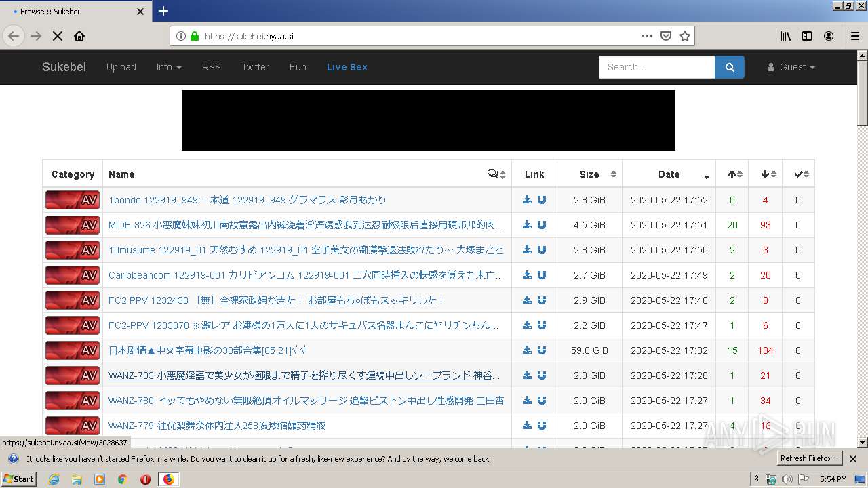The width and height of the screenshot is (868, 488).
Task: Select the Browse :: Sukebei tab
Action: coord(75,11)
